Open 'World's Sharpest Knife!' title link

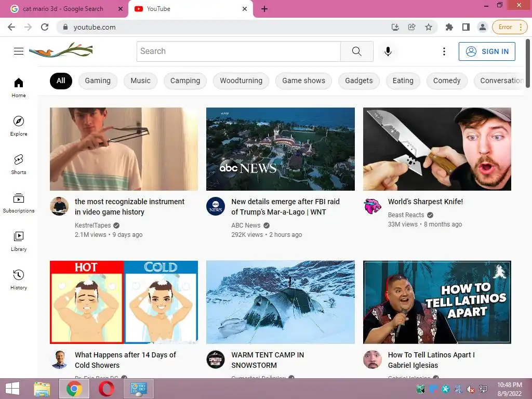(x=425, y=202)
